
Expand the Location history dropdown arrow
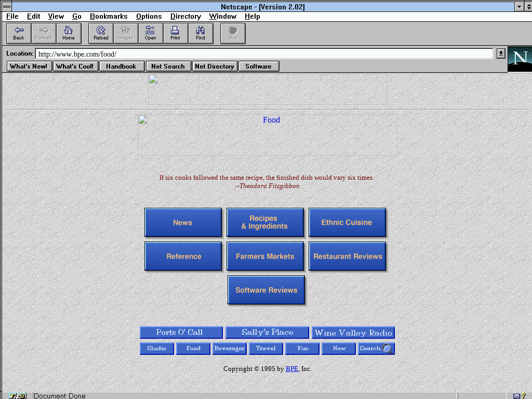point(500,54)
